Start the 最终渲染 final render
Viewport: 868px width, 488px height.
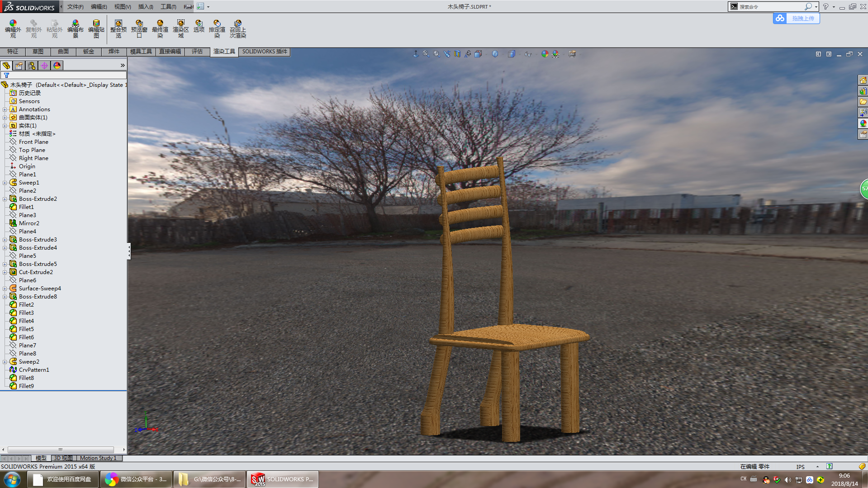(x=160, y=28)
